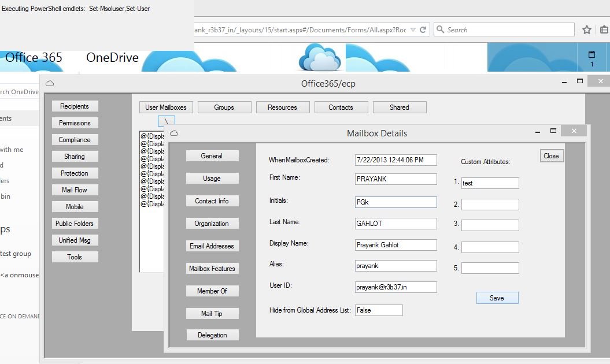Switch to User Mailboxes tab

(x=166, y=107)
